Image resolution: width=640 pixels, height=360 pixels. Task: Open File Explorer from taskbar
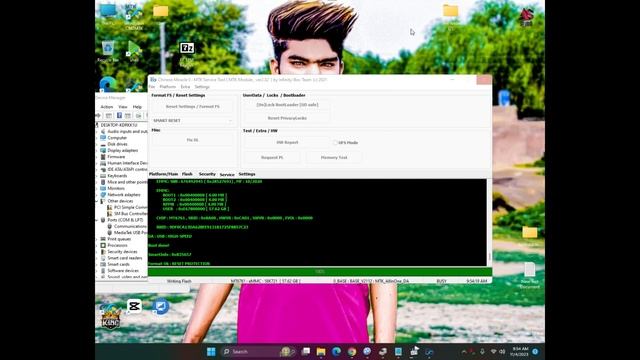321,351
